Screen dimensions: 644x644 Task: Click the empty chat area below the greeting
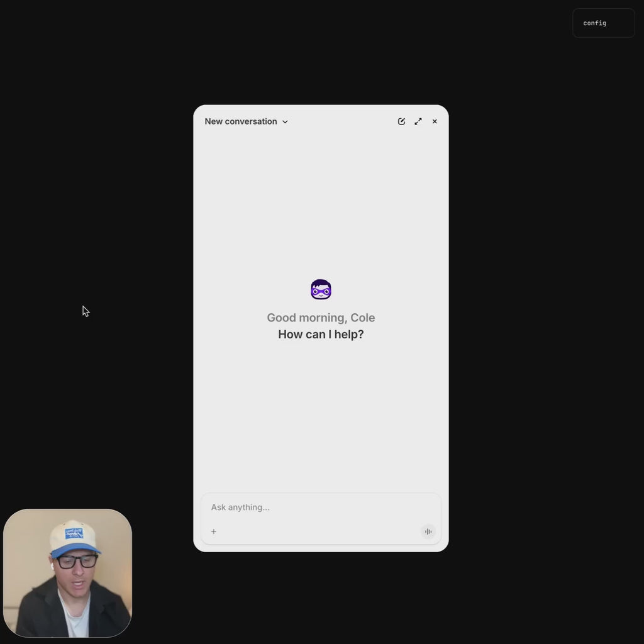click(321, 415)
